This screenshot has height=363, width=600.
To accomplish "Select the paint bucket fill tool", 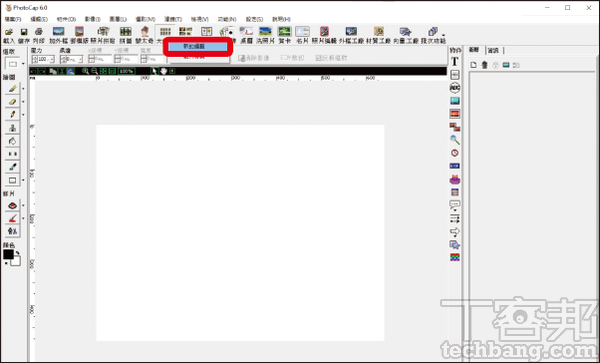I will tap(12, 141).
